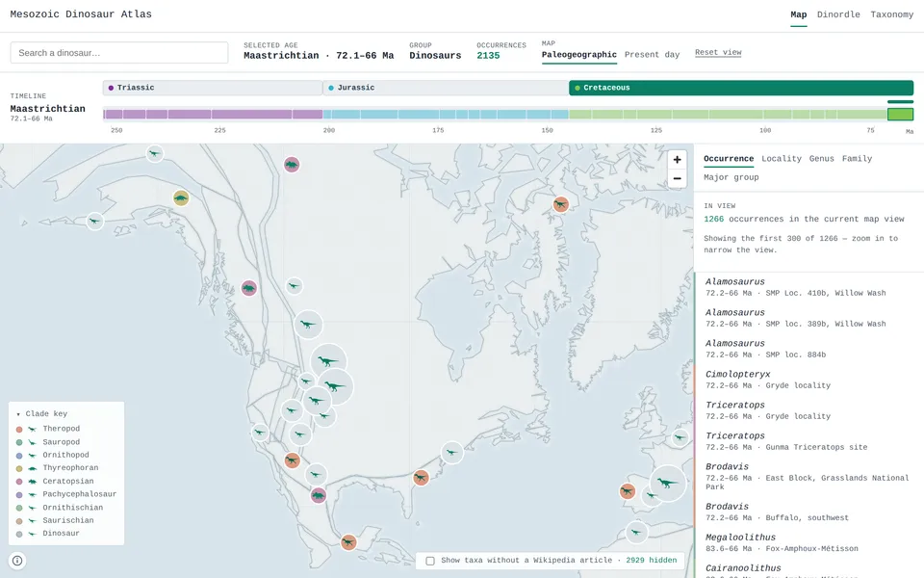Open Alamosaurus at SMP loc. 389b

click(x=808, y=317)
